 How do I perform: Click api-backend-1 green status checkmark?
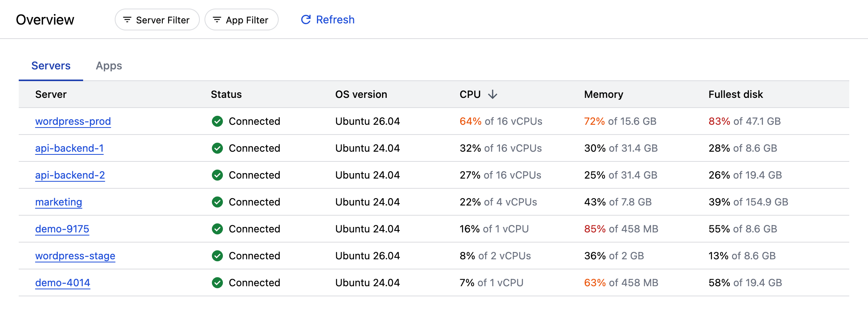[217, 148]
